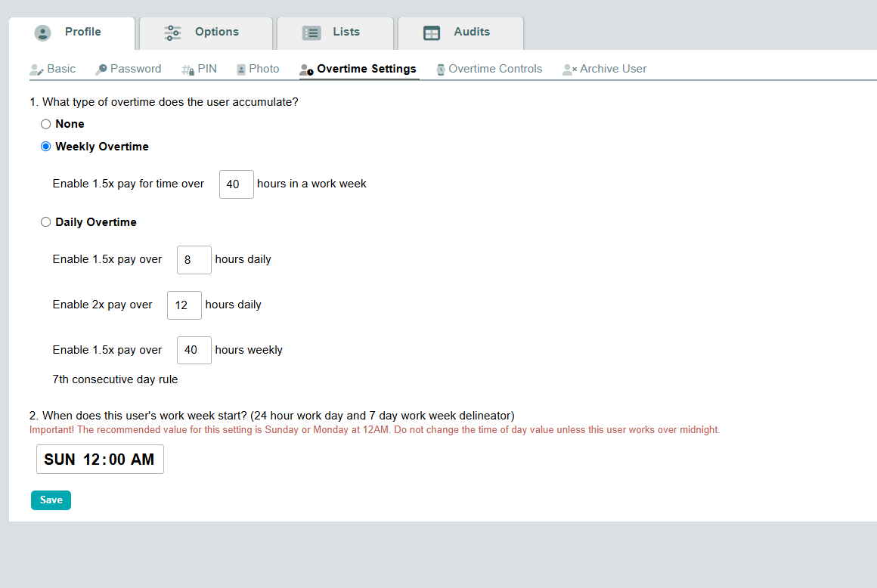Click the red "Important!" warning text
The image size is (877, 588).
tap(375, 430)
